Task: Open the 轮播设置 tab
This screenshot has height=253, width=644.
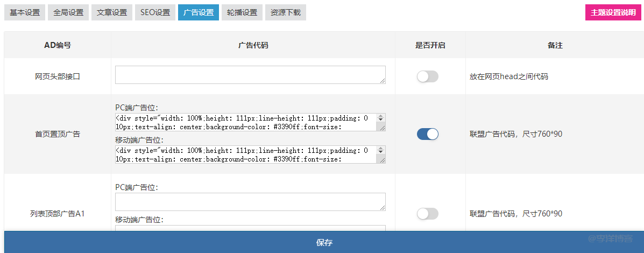Action: 242,12
